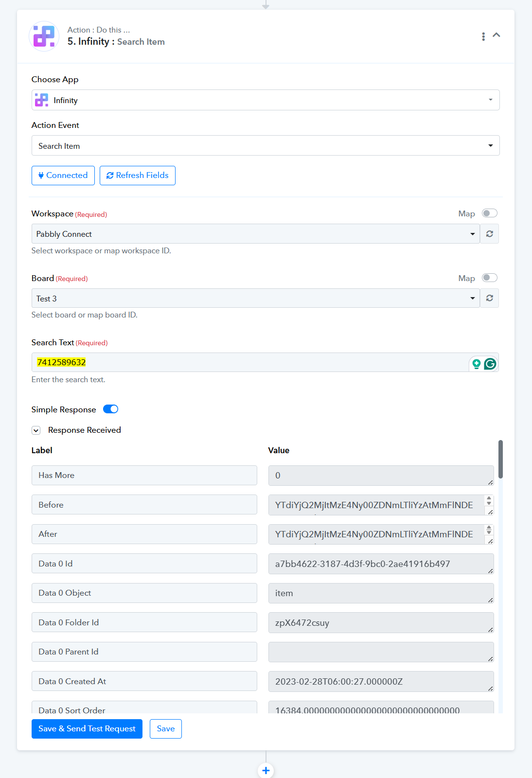Add a new step with plus icon
Screen dimensions: 532x778
click(266, 770)
